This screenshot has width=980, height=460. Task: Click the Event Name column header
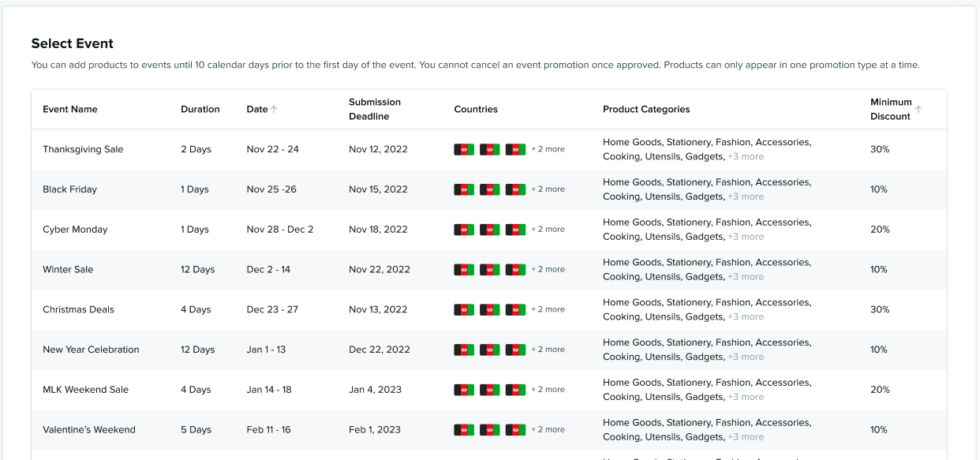click(70, 109)
